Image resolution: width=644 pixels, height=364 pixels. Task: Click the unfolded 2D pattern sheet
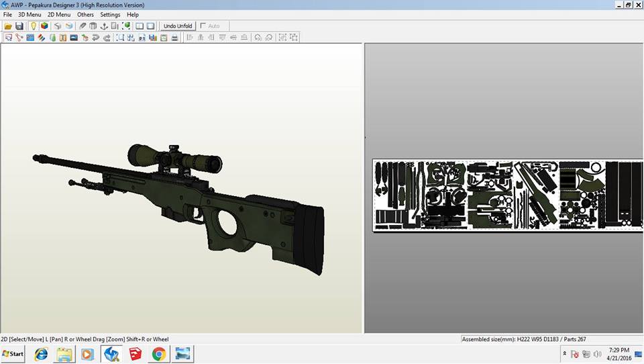click(x=508, y=195)
